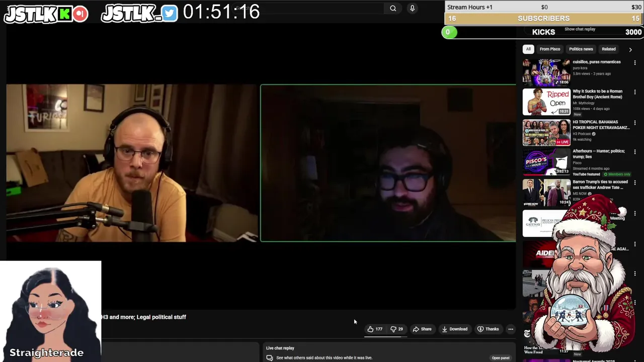Viewport: 644px width, 362px height.
Task: Like the video with thumbs up
Action: point(374,329)
